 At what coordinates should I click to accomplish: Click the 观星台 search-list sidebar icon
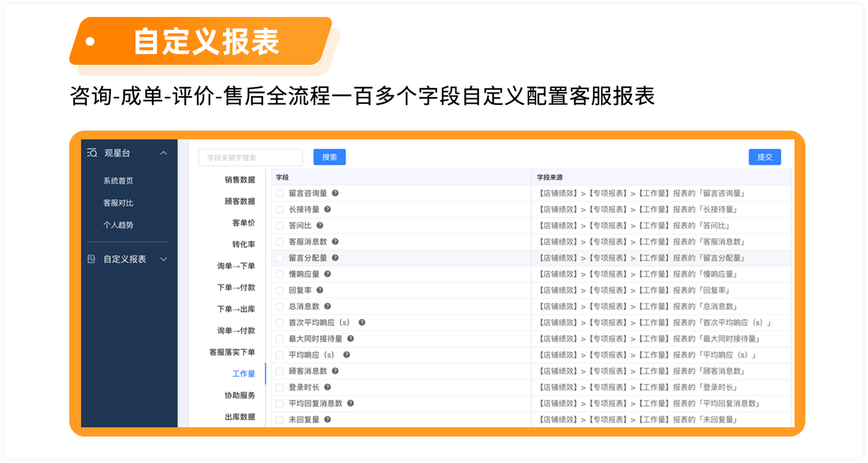tap(92, 153)
